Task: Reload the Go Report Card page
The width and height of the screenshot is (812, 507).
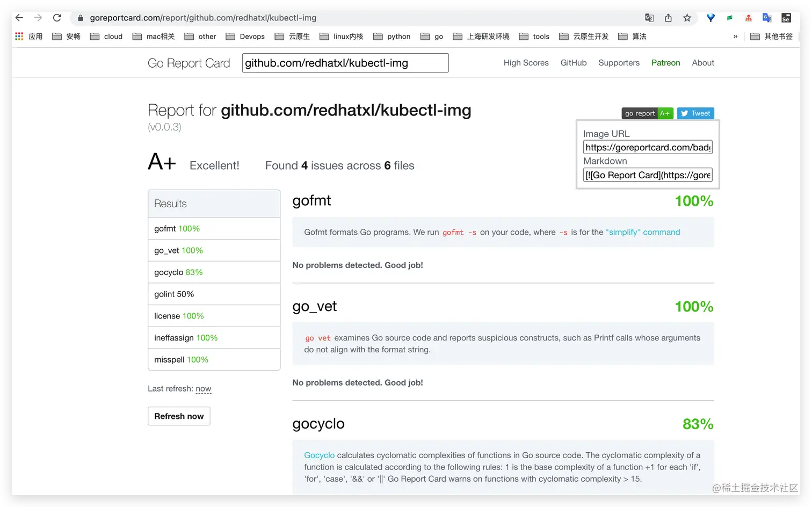Action: pos(57,18)
